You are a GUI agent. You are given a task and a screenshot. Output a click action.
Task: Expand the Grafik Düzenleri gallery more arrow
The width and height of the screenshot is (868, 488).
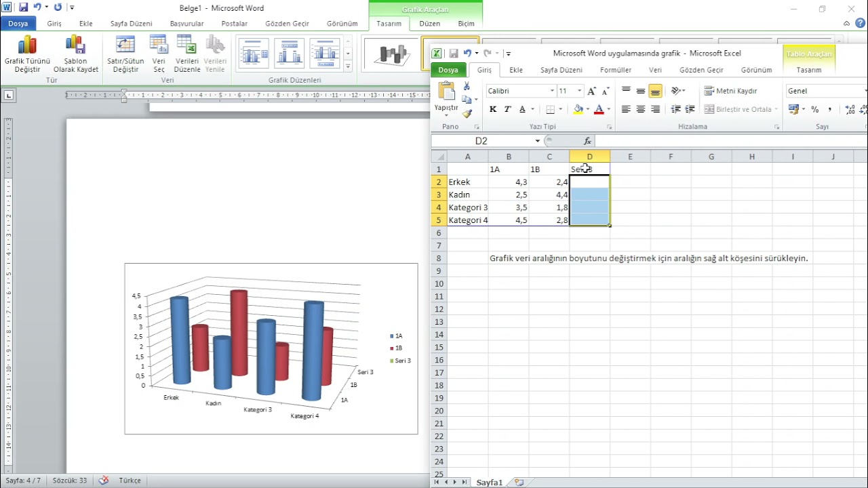pos(348,66)
